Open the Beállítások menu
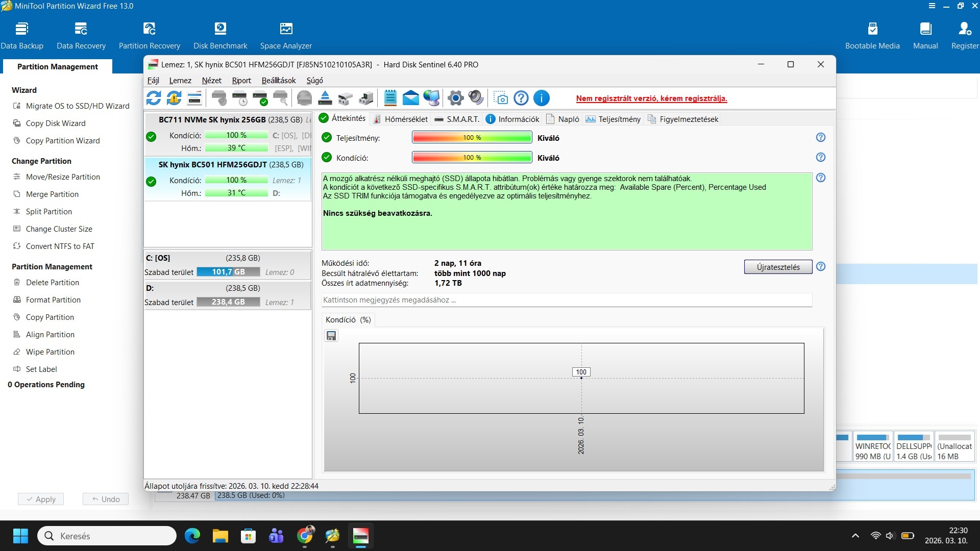This screenshot has height=551, width=980. (278, 81)
